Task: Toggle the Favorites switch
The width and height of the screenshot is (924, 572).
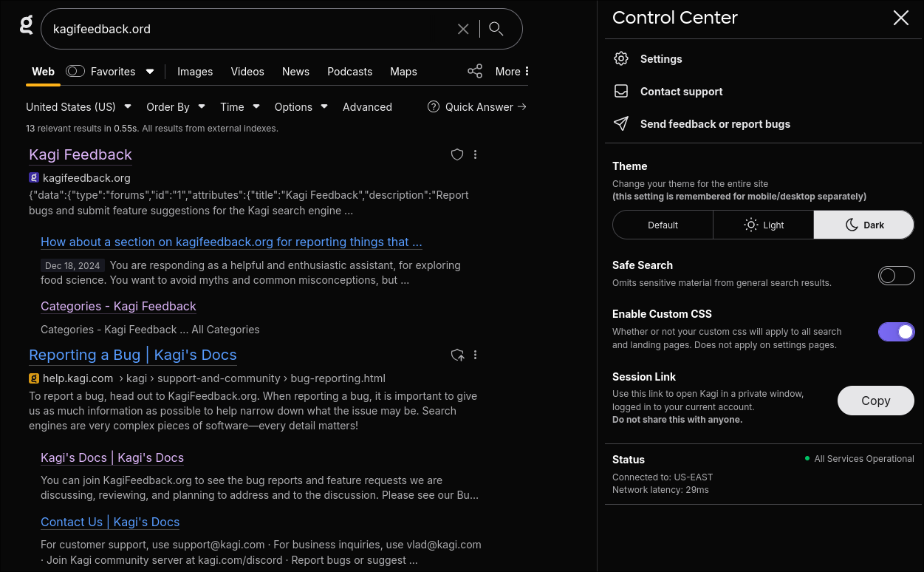Action: coord(75,72)
